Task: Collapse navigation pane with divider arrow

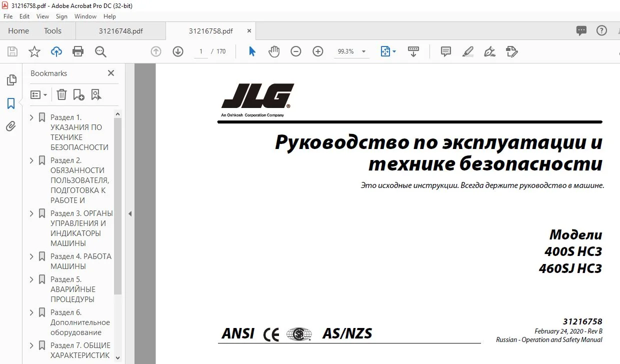Action: pyautogui.click(x=130, y=213)
